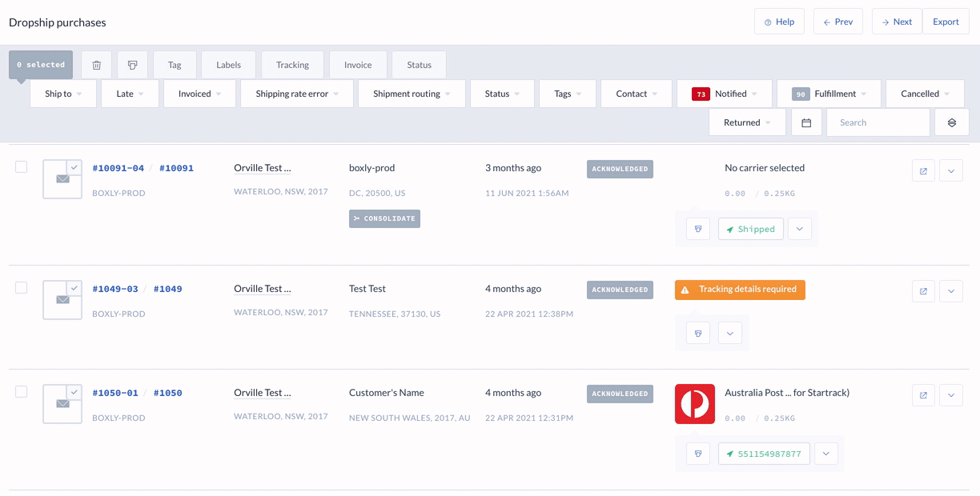Image resolution: width=980 pixels, height=496 pixels.
Task: Click the Tracking bulk action tab
Action: [292, 65]
